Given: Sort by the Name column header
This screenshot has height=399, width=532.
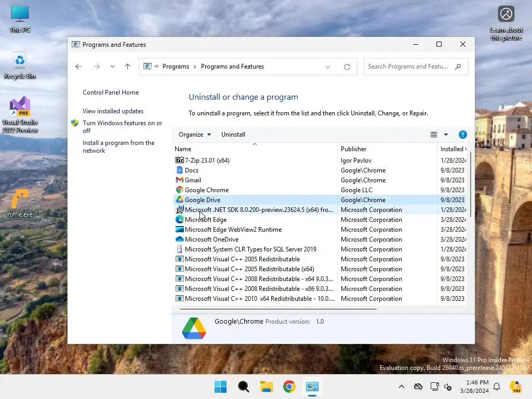Looking at the screenshot, I should pyautogui.click(x=255, y=149).
